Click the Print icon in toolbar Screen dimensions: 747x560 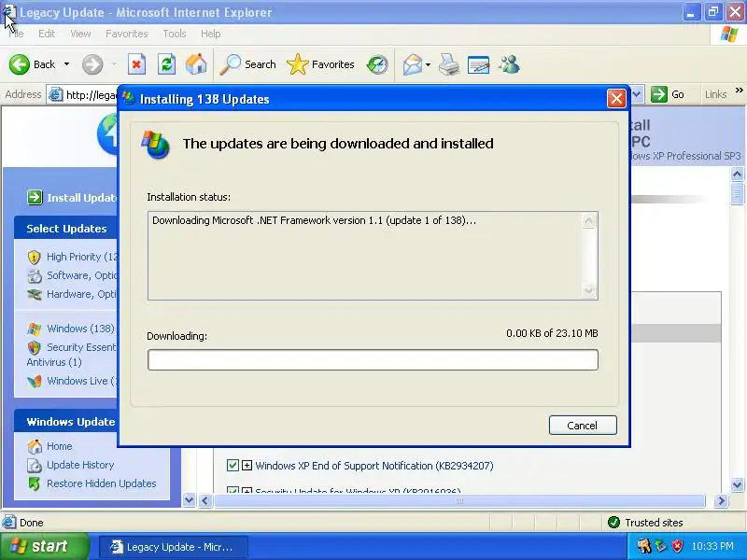tap(449, 64)
